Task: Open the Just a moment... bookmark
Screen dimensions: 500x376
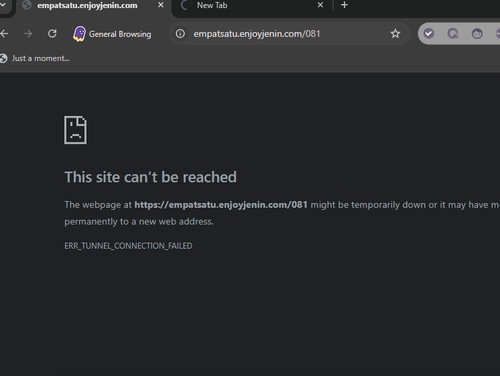Action: (x=35, y=58)
